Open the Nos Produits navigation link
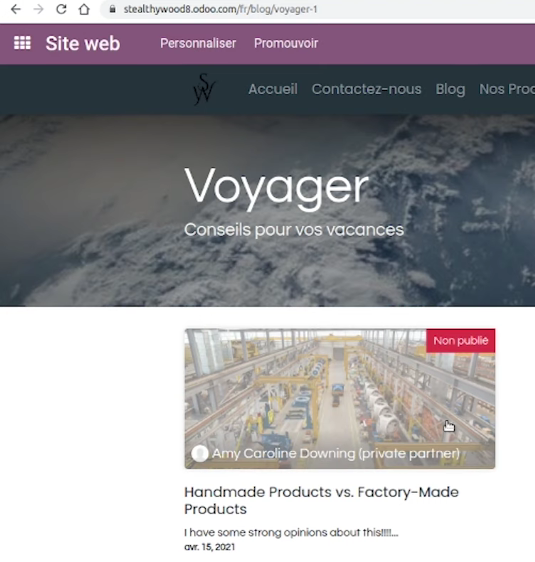 coord(507,89)
